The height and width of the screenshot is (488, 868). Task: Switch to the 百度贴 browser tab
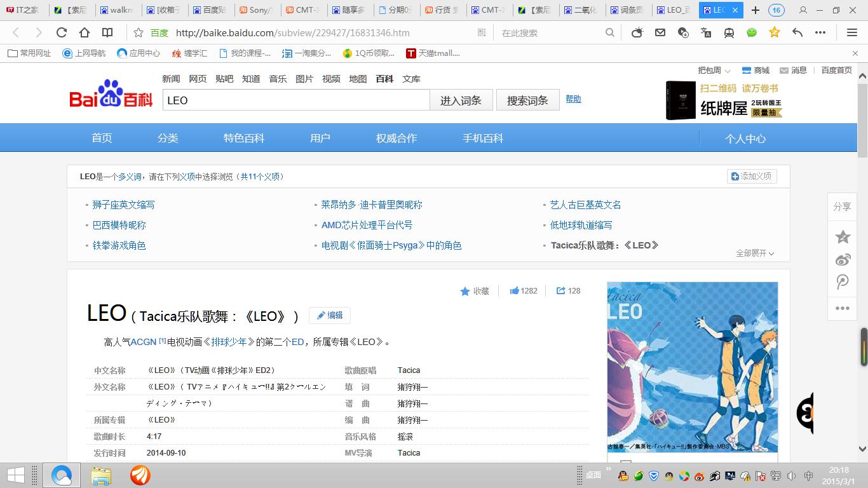[x=210, y=10]
